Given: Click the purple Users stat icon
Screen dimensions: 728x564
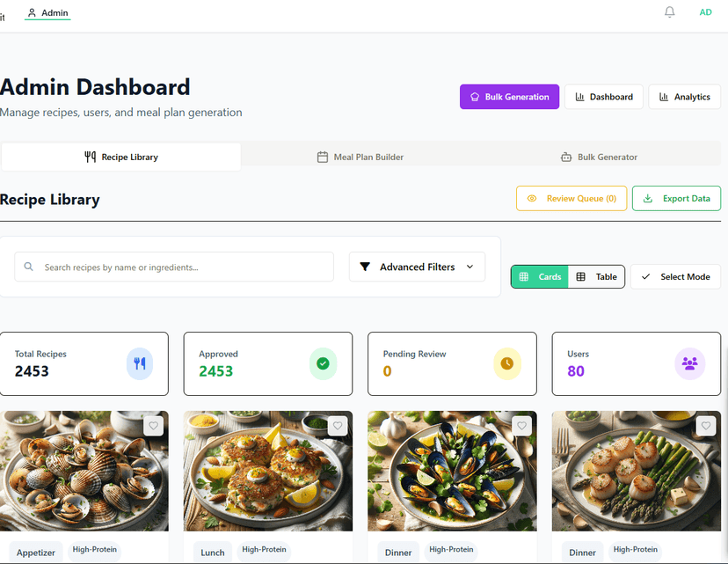Looking at the screenshot, I should click(691, 363).
